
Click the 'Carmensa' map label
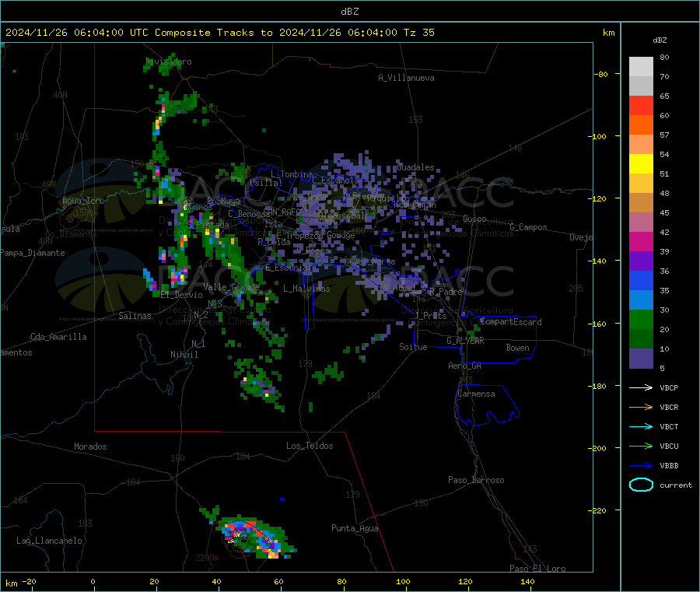(476, 394)
